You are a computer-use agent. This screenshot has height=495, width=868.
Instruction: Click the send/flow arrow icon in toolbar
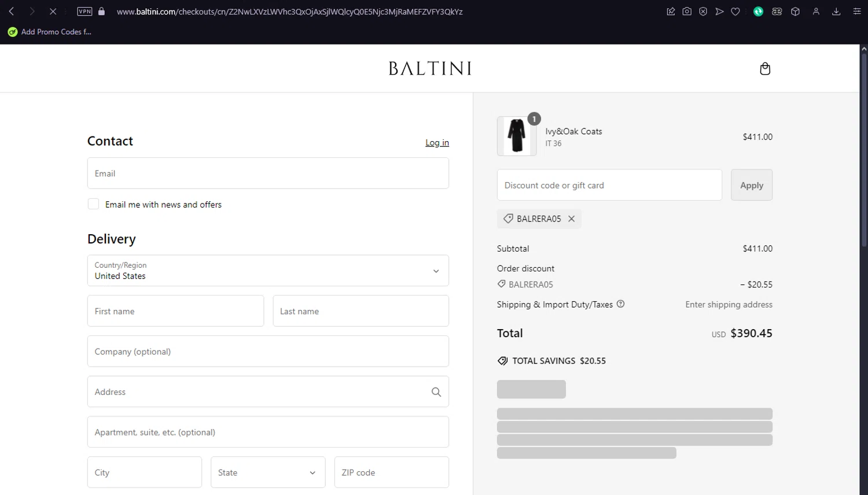coord(719,11)
